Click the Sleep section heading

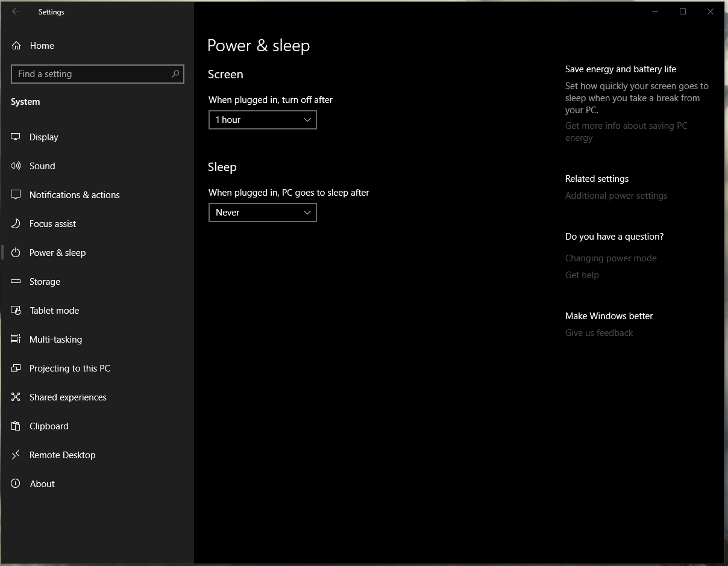click(x=222, y=167)
